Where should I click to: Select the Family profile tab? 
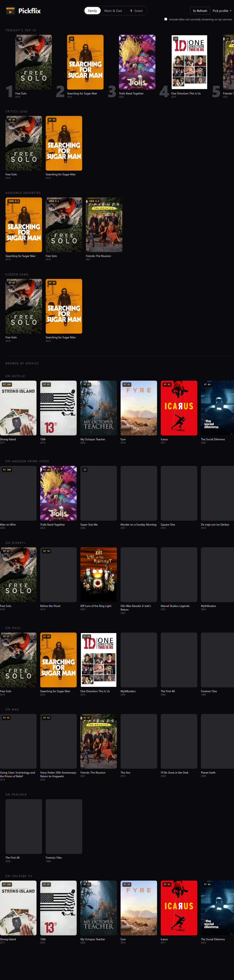coord(93,11)
